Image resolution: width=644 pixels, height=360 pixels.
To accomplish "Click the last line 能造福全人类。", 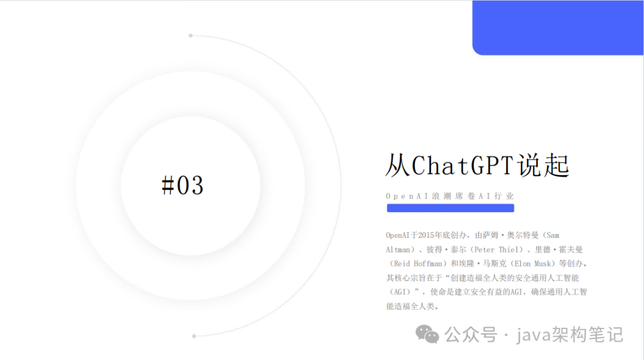I will (413, 306).
